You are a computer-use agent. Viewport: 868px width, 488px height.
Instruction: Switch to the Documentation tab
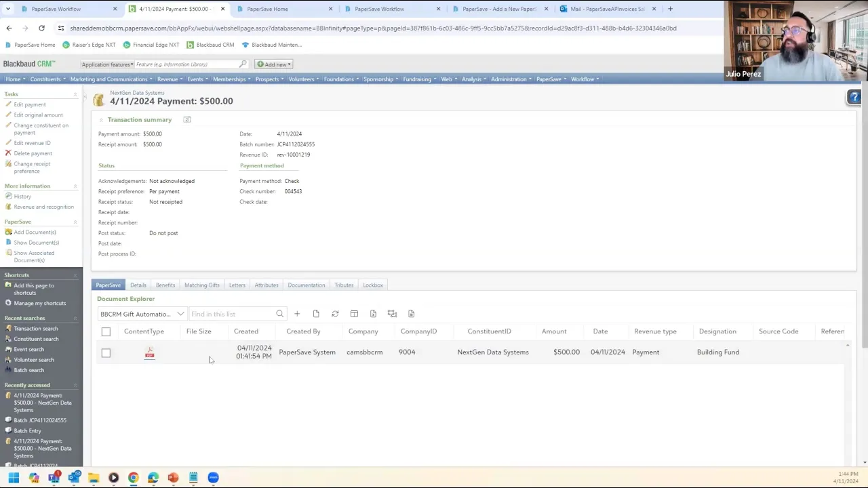(306, 285)
